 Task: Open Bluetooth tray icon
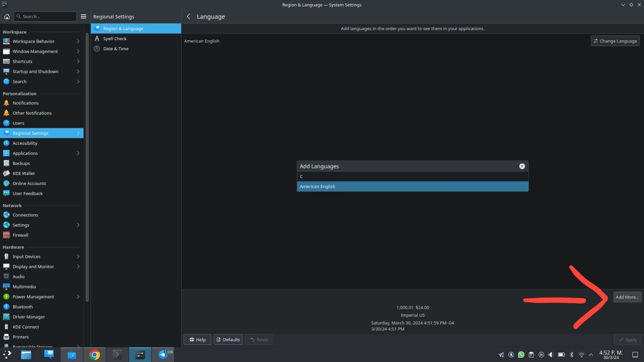pos(572,354)
